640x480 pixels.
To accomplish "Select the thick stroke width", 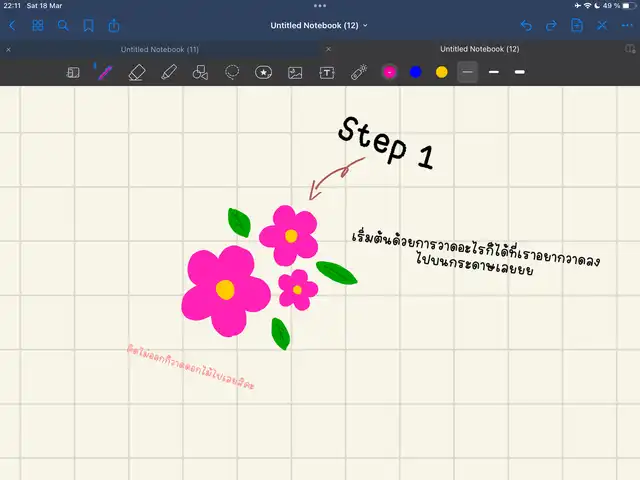I will (519, 72).
